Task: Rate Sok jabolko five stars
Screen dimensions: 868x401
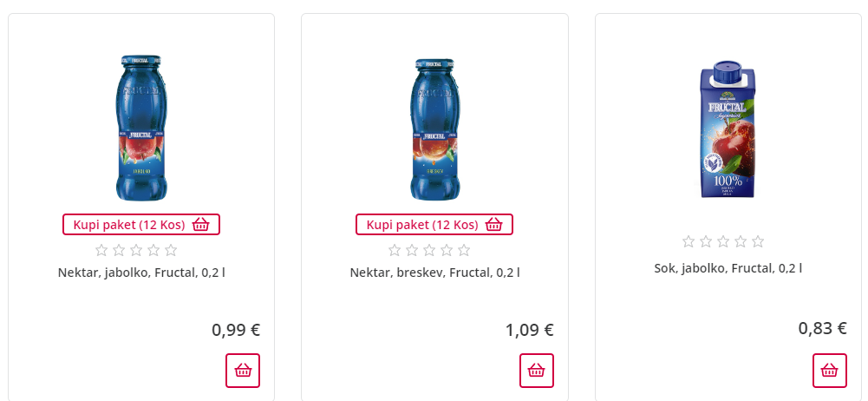Action: (x=758, y=241)
